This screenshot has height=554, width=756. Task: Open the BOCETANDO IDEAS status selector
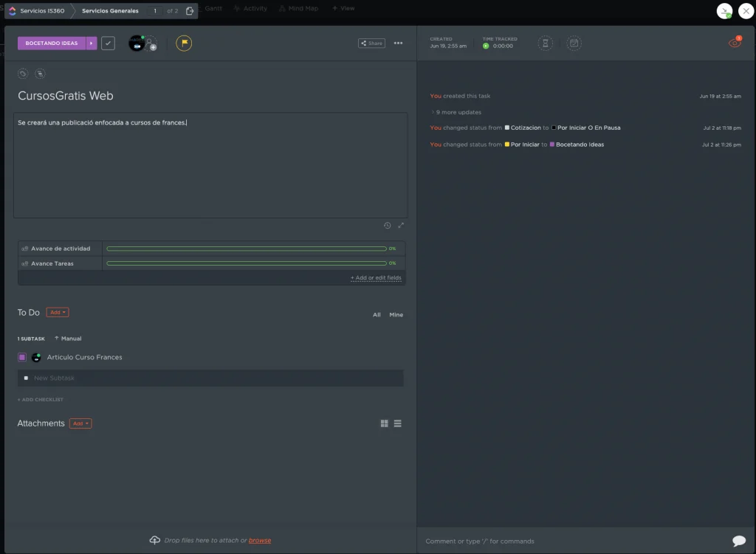[x=52, y=44]
